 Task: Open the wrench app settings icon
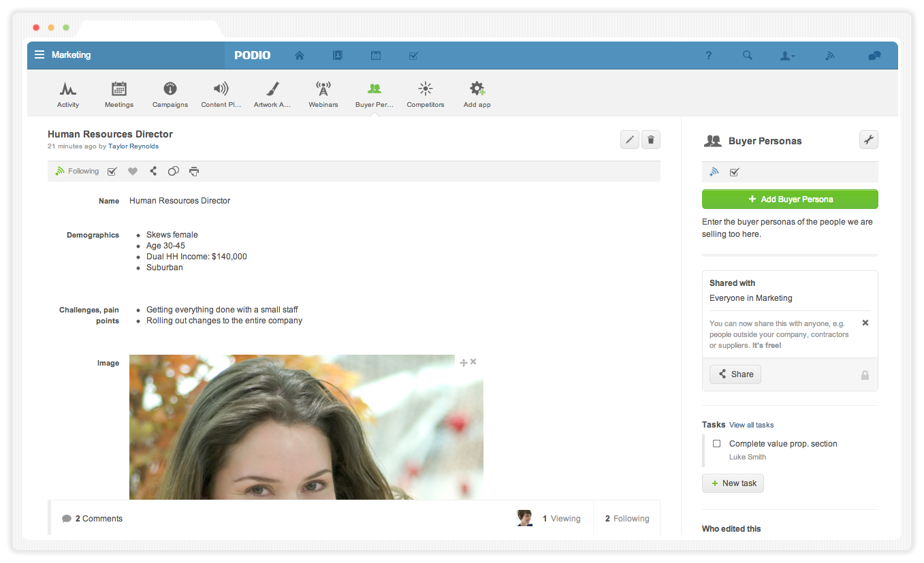point(868,140)
